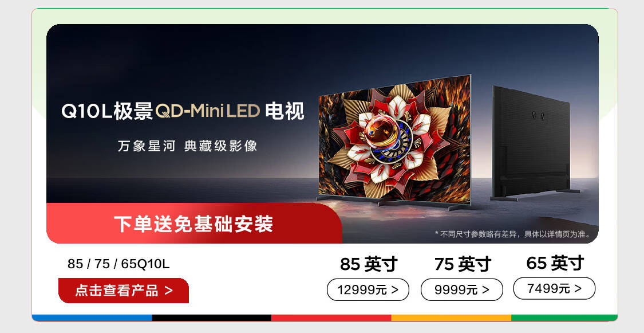The width and height of the screenshot is (644, 333).
Task: Click the arrow in 点击查看产品 button
Action: pyautogui.click(x=168, y=291)
